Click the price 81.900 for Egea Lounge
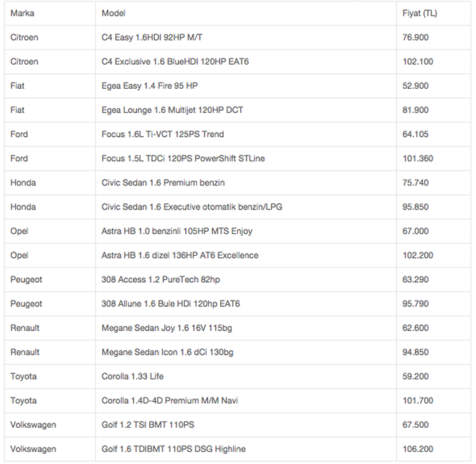The width and height of the screenshot is (476, 464). click(416, 110)
